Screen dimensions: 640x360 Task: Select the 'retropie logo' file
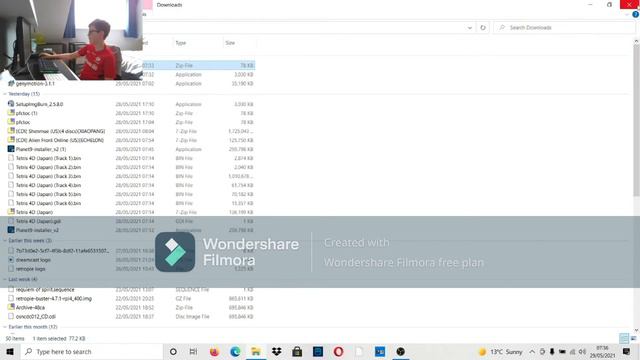coord(31,269)
